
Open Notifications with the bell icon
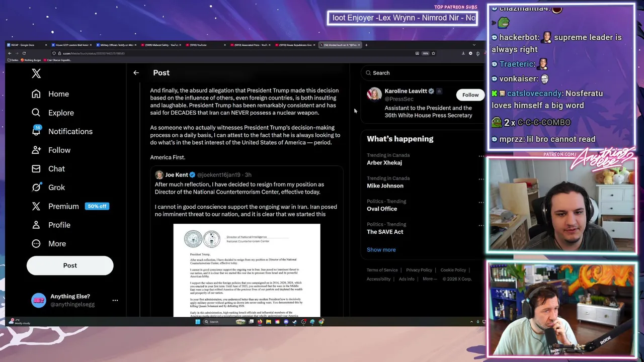62,131
